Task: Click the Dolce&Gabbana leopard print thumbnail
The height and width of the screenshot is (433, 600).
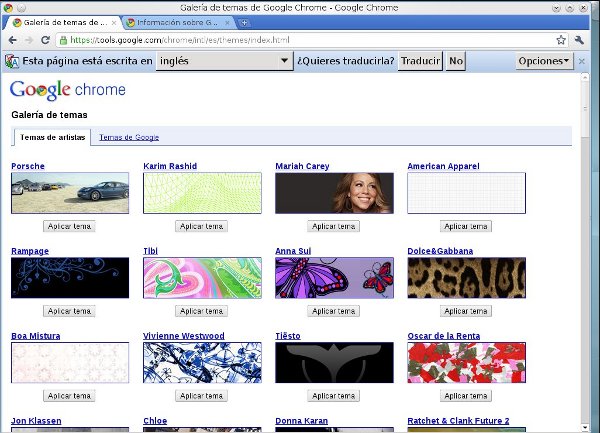Action: [x=466, y=278]
